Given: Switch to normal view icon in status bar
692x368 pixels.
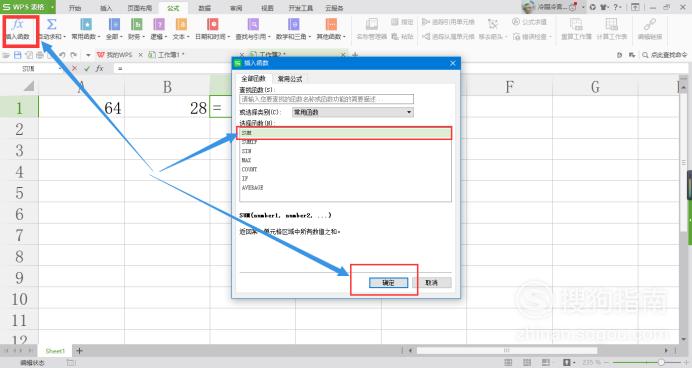Looking at the screenshot, I should (508, 362).
